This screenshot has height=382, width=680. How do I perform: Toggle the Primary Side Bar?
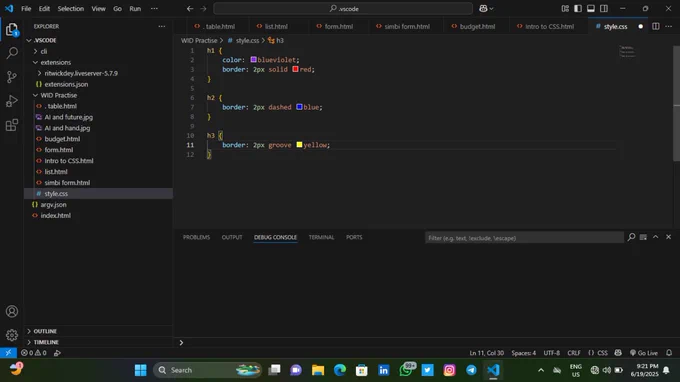coord(578,9)
